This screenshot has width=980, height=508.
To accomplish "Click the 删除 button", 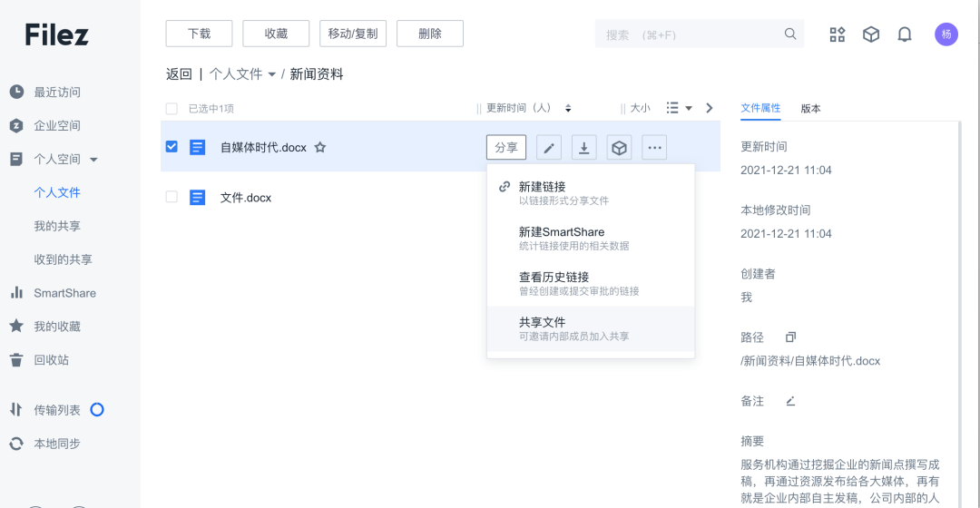I will point(430,34).
